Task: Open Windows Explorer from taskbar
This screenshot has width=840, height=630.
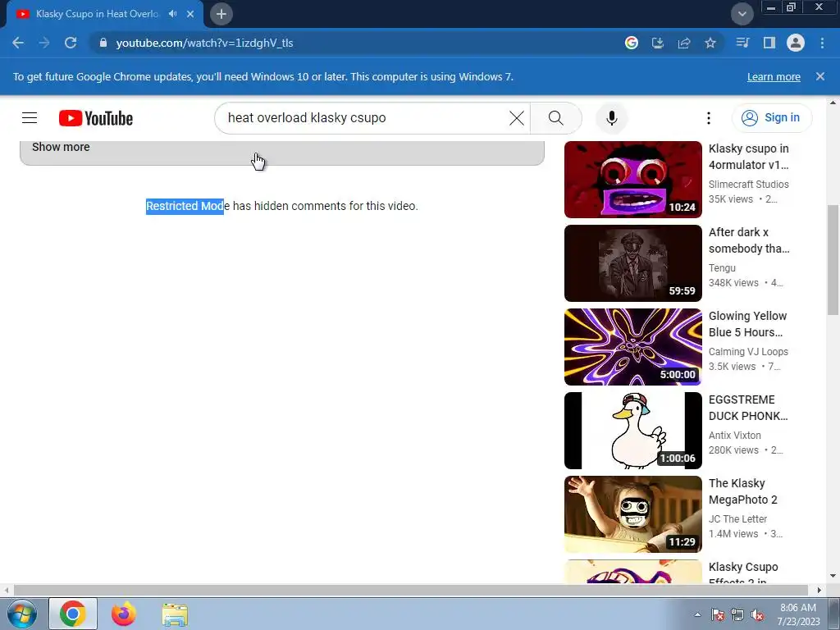Action: click(175, 614)
